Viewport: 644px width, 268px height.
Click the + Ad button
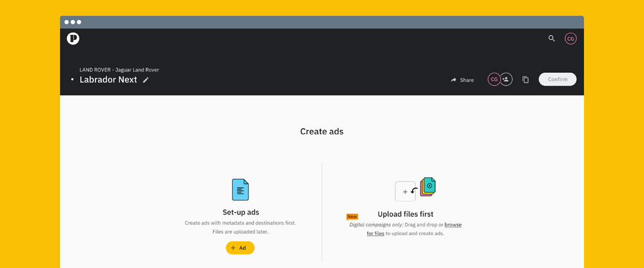point(240,248)
